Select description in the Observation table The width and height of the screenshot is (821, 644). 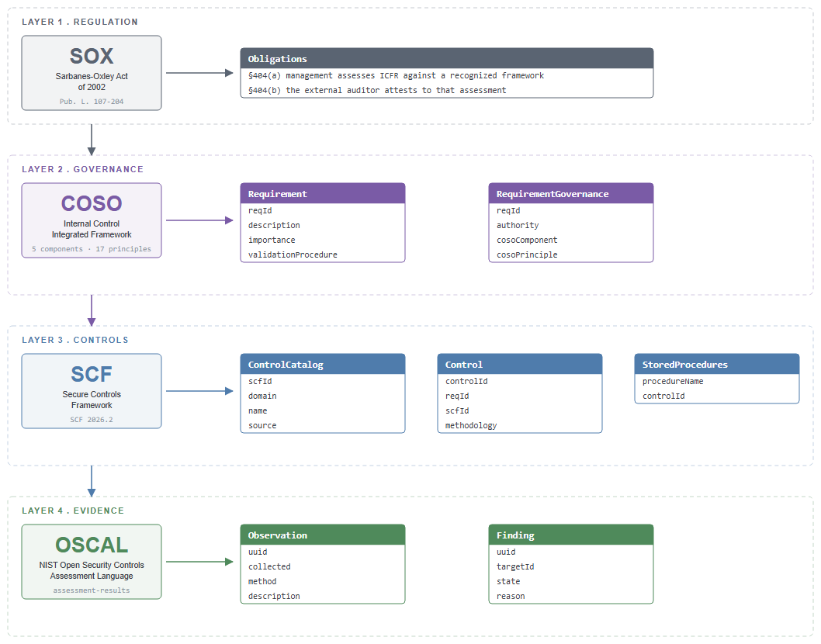pos(323,597)
